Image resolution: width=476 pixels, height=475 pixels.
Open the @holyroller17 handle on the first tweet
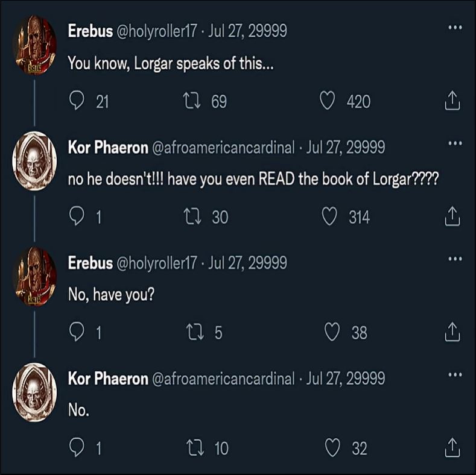click(156, 31)
